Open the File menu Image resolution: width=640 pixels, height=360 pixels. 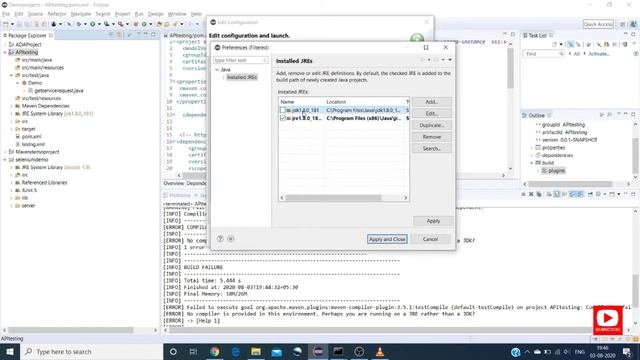pyautogui.click(x=6, y=14)
